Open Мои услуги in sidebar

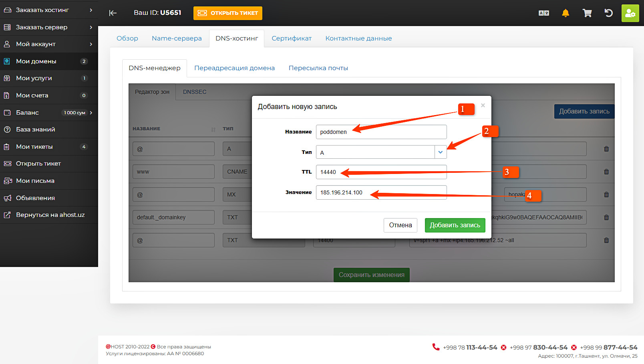[49, 78]
